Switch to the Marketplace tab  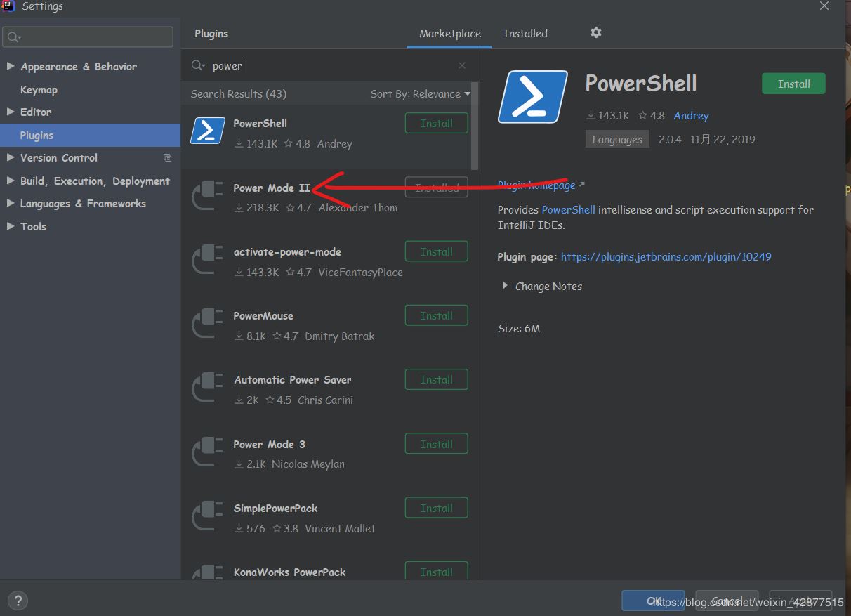pyautogui.click(x=450, y=34)
